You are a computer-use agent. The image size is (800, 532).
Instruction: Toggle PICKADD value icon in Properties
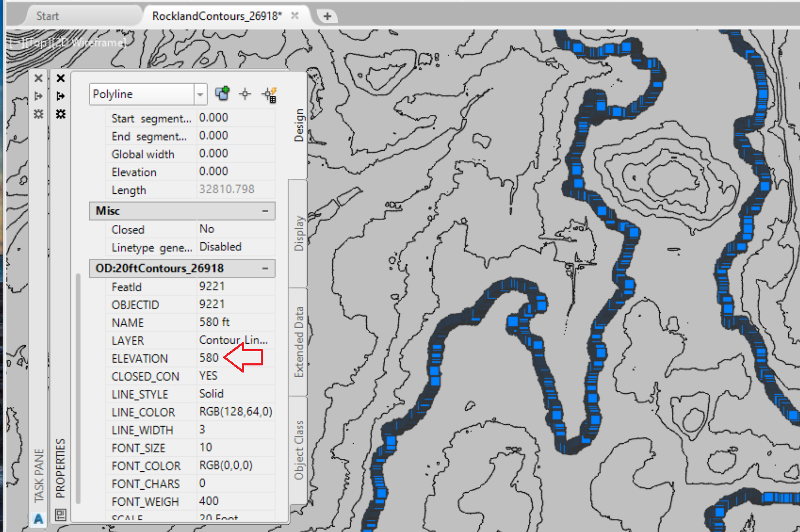coord(222,94)
